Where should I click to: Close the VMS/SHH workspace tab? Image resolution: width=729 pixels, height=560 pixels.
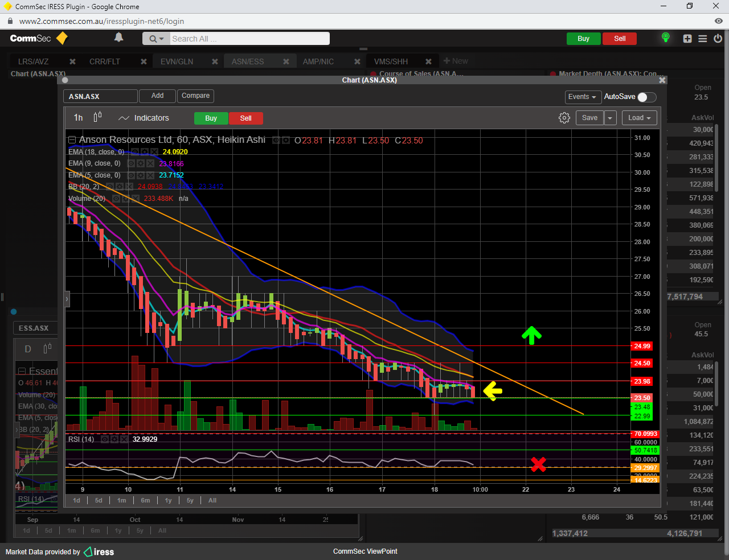[x=428, y=61]
